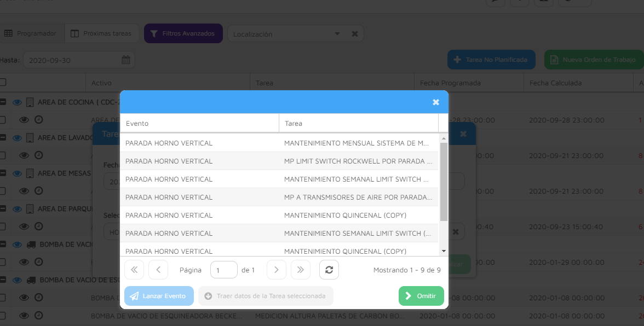This screenshot has width=644, height=326.
Task: Click the Omitir button
Action: coord(421,296)
